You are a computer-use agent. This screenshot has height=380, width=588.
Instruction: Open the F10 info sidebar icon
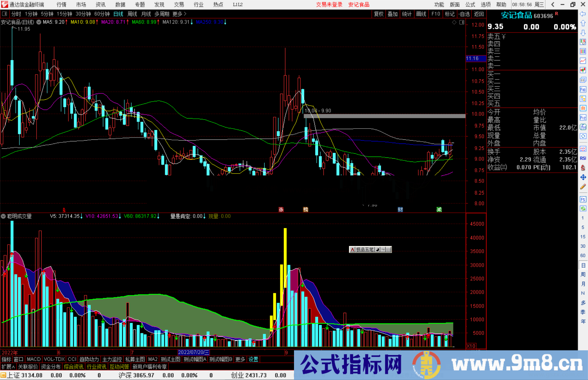(583, 89)
